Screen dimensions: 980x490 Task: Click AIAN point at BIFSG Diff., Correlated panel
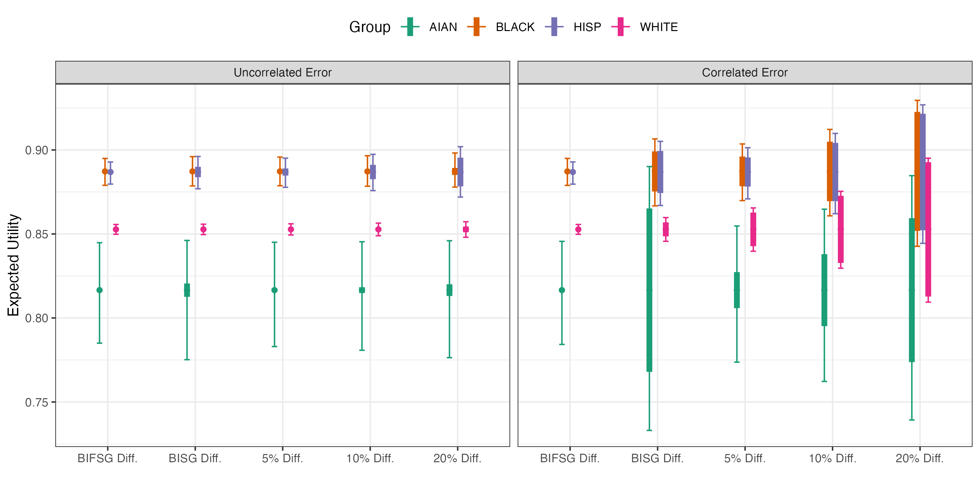(x=562, y=290)
